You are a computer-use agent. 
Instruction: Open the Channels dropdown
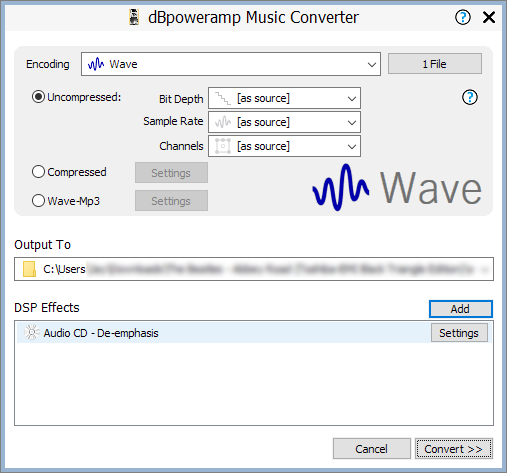coord(284,146)
